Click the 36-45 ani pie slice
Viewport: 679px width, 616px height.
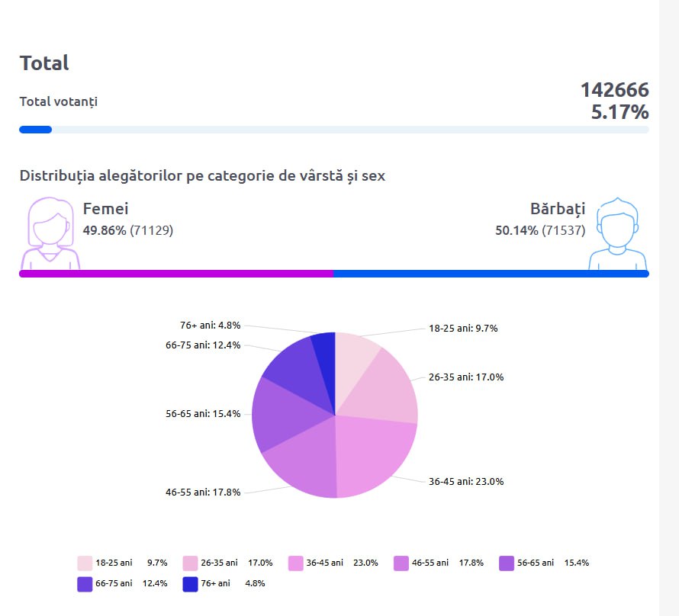click(372, 454)
